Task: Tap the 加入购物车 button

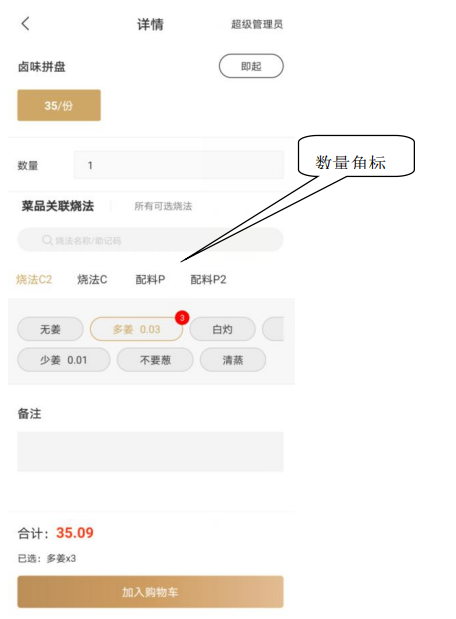Action: pos(150,592)
